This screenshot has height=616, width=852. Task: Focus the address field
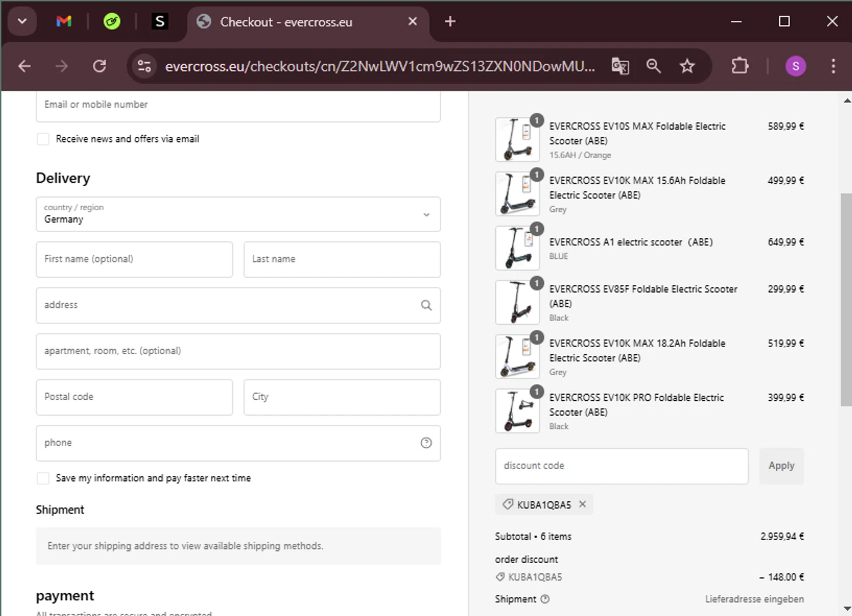point(238,305)
